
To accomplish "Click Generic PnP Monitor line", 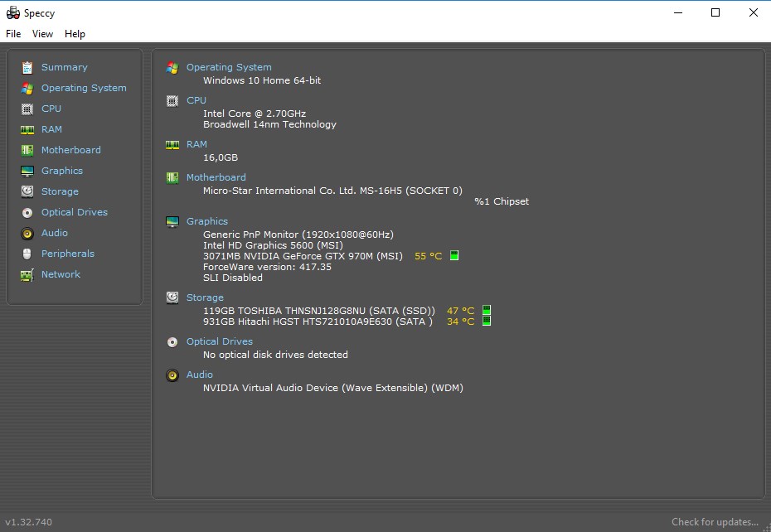I will pos(298,235).
